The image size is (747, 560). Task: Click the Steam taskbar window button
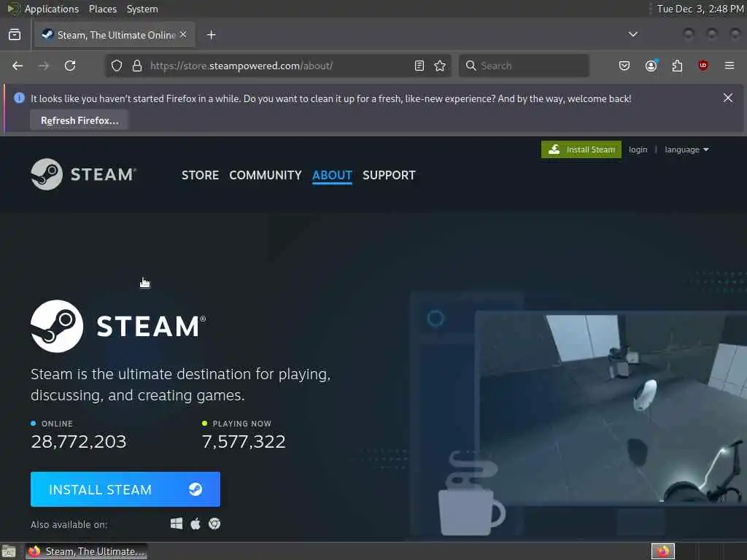(x=86, y=551)
